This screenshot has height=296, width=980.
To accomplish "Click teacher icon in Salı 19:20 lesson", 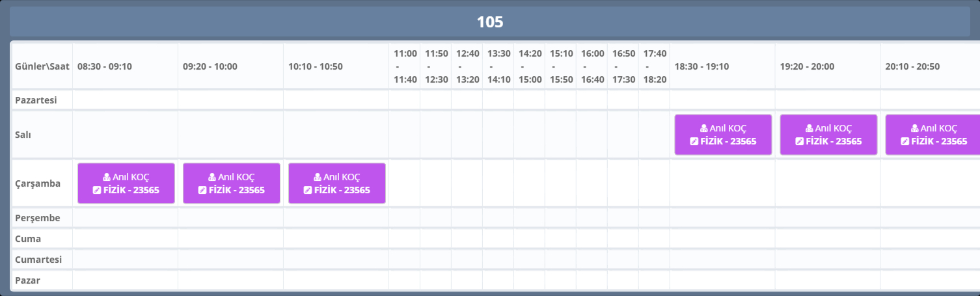I will coord(810,129).
